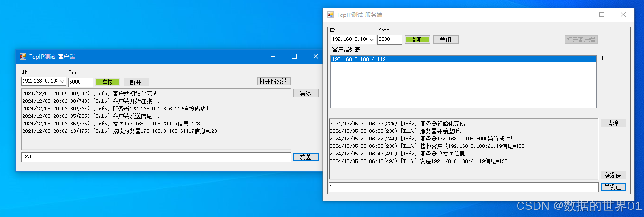Click the 断开 button in the client window
Screen dimensions: 644x217
(x=136, y=82)
